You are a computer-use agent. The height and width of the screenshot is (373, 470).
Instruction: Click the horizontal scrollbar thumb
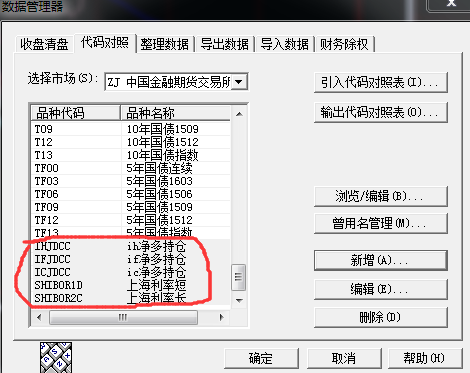(x=123, y=317)
